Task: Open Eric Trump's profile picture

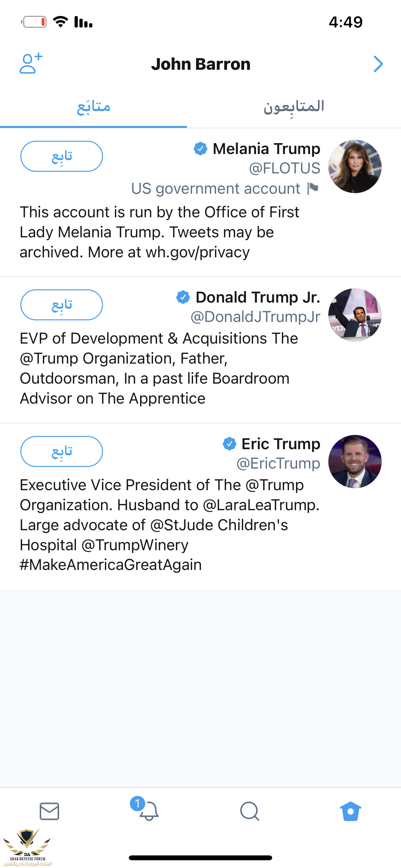Action: [x=355, y=462]
